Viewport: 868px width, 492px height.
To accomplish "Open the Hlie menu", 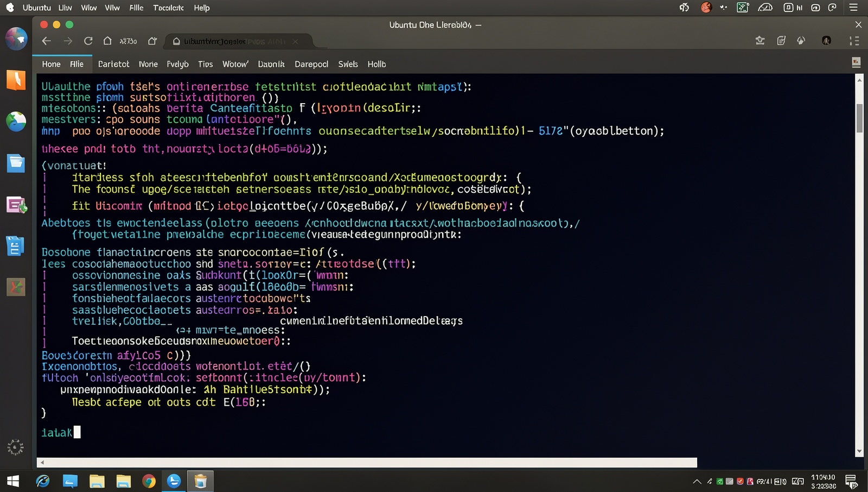I will (x=76, y=64).
